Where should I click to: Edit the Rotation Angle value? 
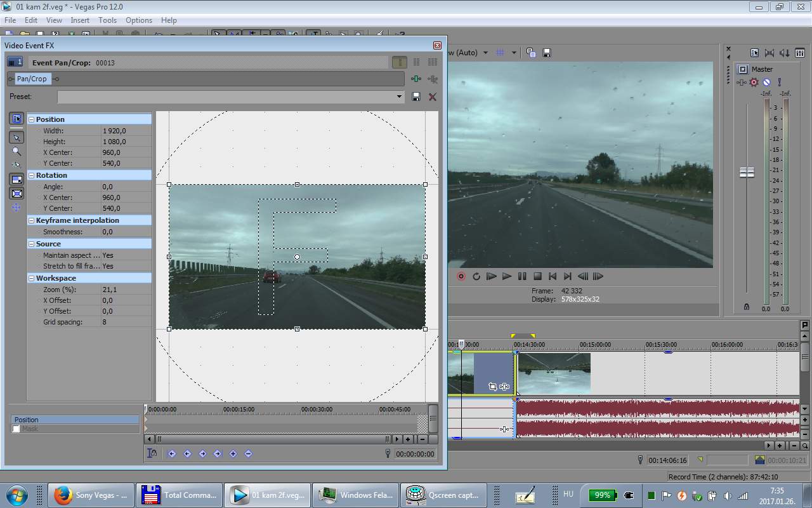pos(126,187)
